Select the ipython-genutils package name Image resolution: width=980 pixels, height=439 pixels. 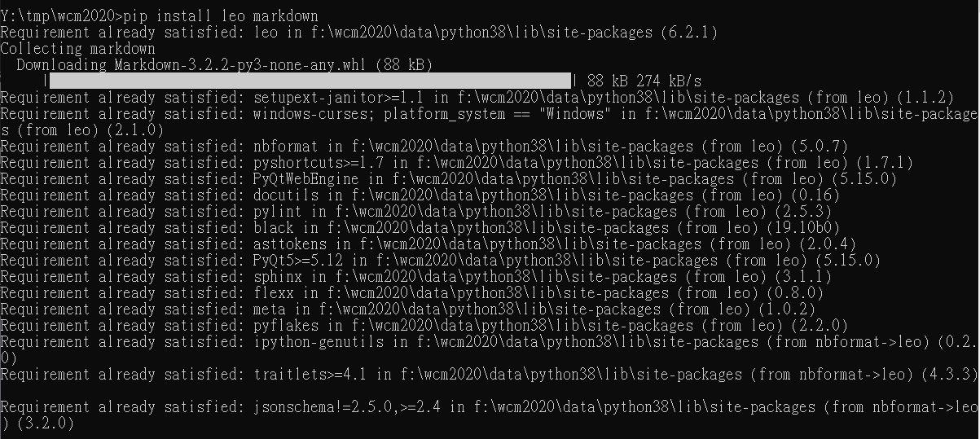(x=318, y=342)
